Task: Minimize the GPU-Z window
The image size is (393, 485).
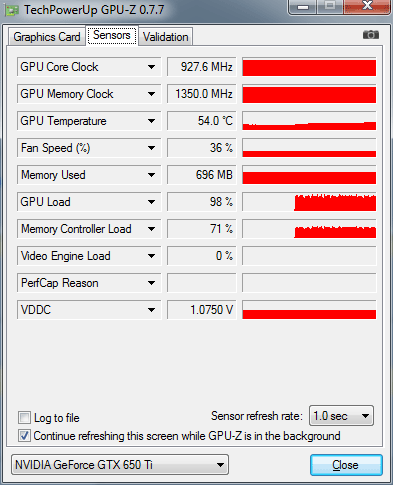Action: coord(303,6)
